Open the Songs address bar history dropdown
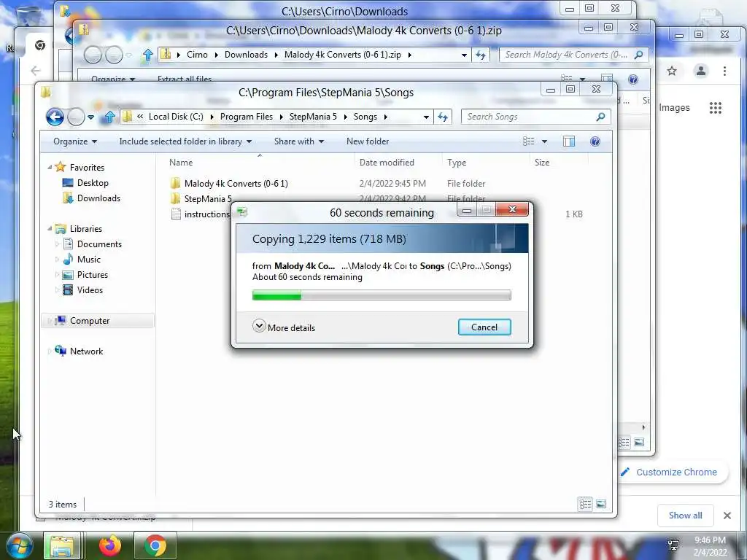 coord(426,117)
